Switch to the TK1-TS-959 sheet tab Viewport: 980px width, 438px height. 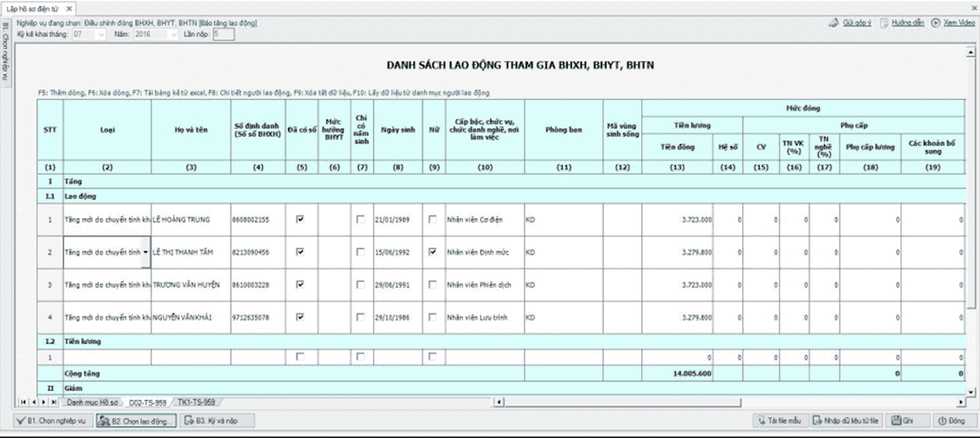(196, 401)
